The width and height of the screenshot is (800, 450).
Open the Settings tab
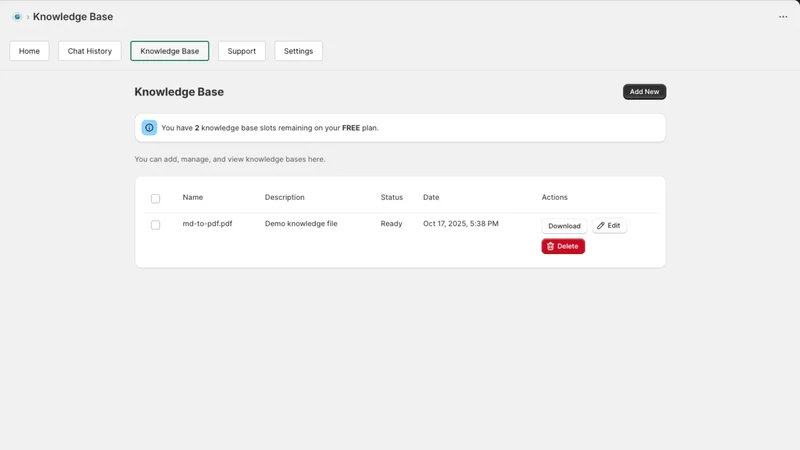tap(298, 51)
